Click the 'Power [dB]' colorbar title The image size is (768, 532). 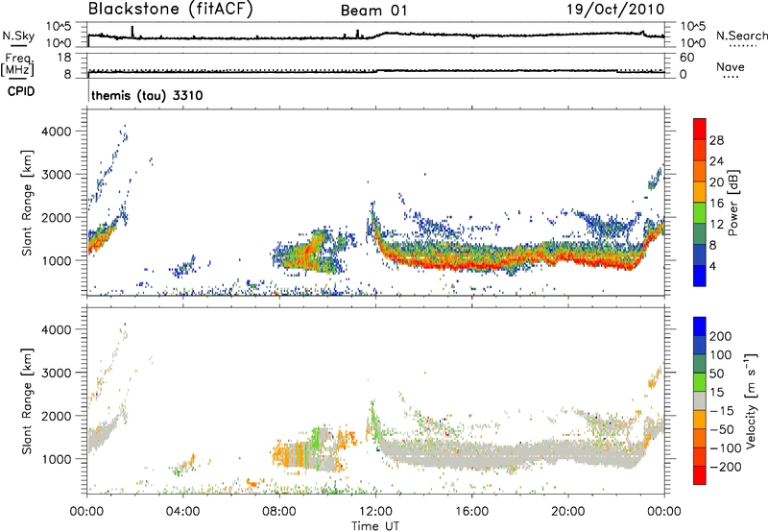733,203
